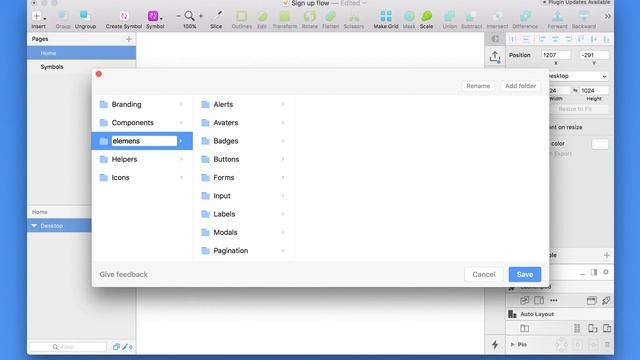Click the Forward toolbar icon

point(557,16)
